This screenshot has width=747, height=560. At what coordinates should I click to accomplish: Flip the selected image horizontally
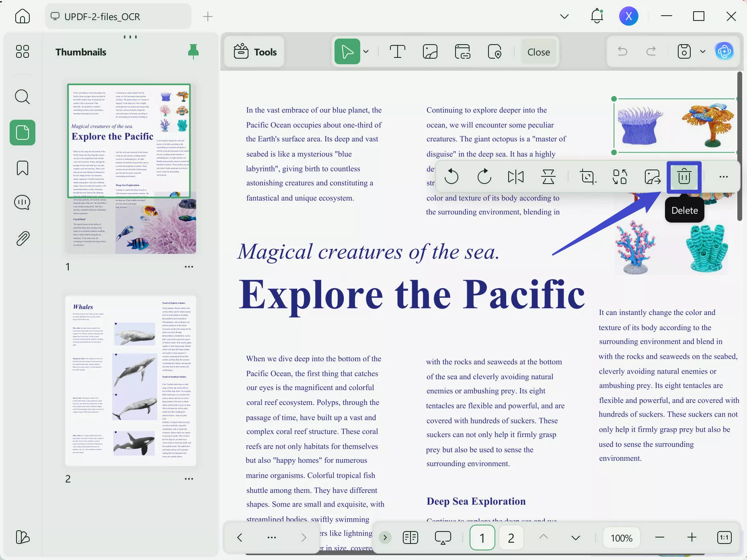516,177
